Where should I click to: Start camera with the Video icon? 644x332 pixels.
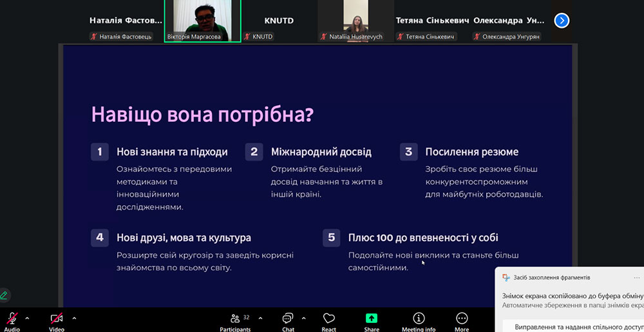point(57,318)
